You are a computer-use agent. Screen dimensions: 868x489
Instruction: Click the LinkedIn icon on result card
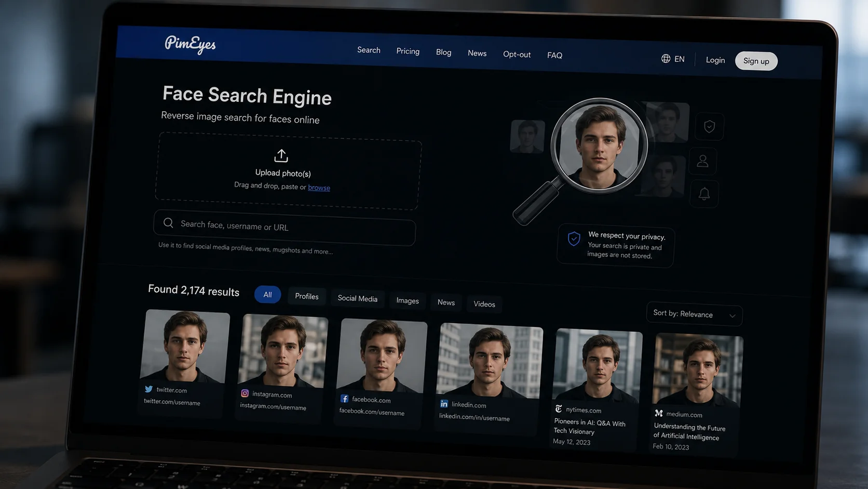pyautogui.click(x=444, y=403)
